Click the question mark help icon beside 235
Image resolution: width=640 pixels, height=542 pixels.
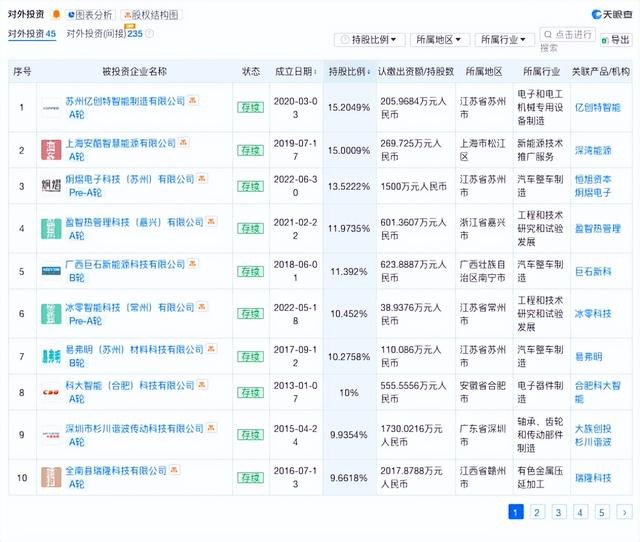click(149, 33)
